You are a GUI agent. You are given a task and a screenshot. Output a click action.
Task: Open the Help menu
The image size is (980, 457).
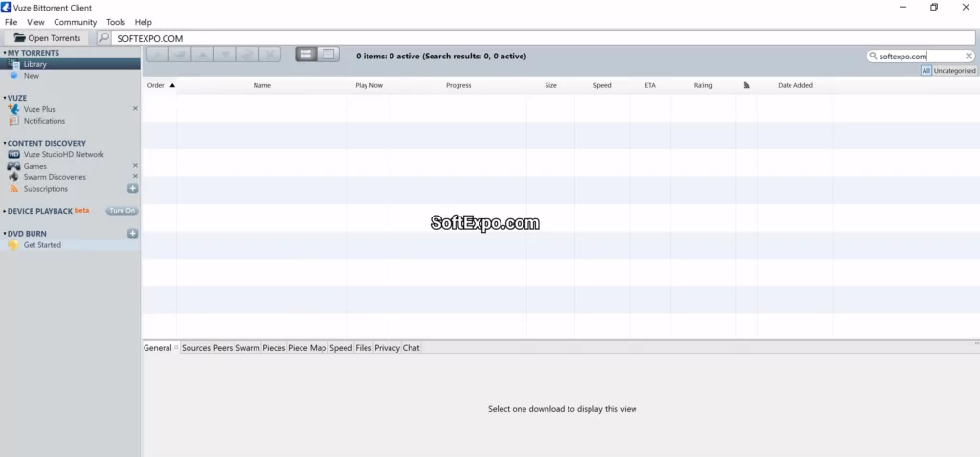[x=144, y=22]
